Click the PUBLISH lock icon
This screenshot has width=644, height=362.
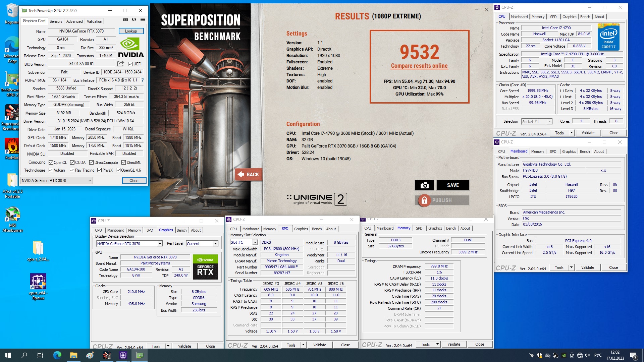[424, 200]
